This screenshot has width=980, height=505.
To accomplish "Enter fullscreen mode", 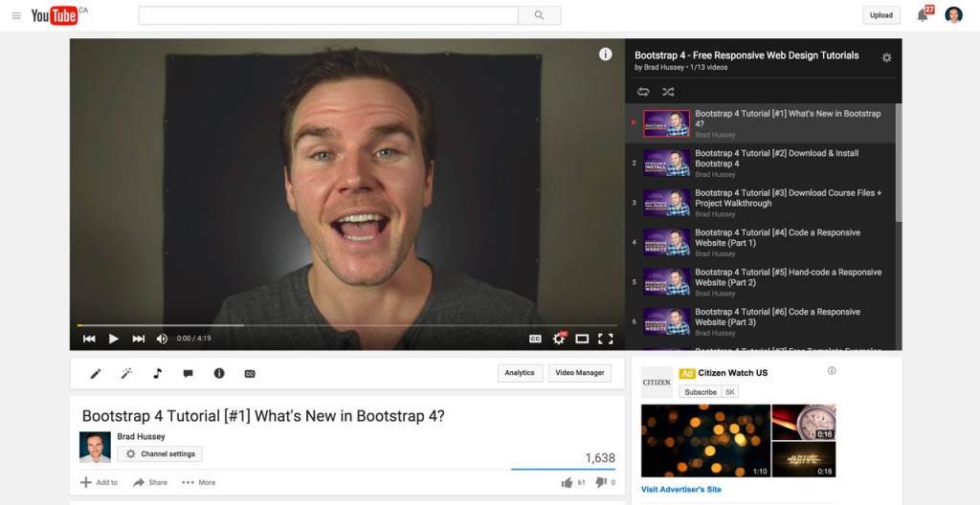I will 605,339.
